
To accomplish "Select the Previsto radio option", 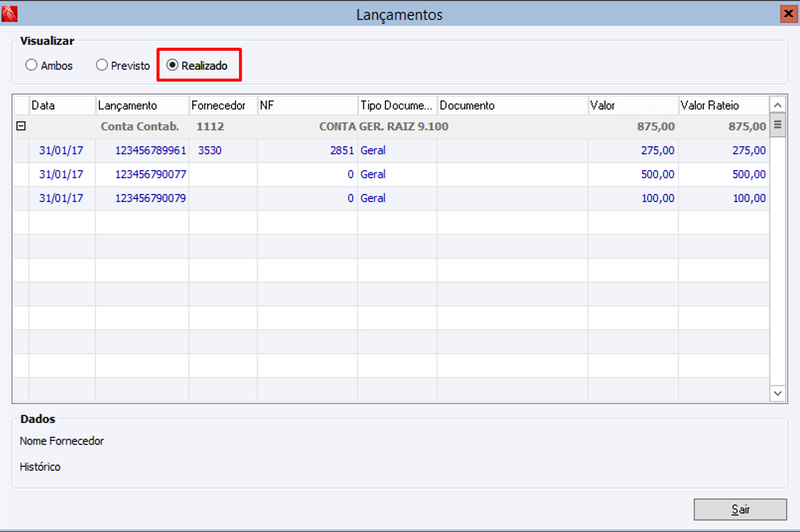I will 123,65.
